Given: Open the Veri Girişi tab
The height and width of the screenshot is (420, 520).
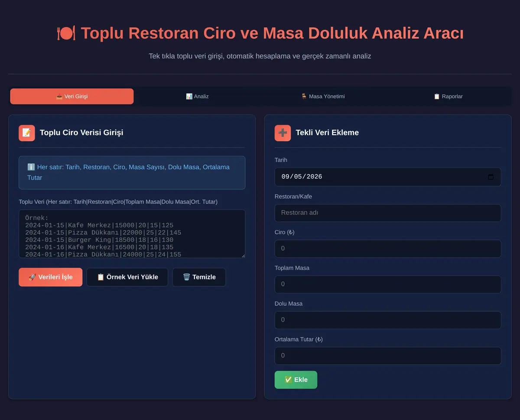Looking at the screenshot, I should point(72,96).
